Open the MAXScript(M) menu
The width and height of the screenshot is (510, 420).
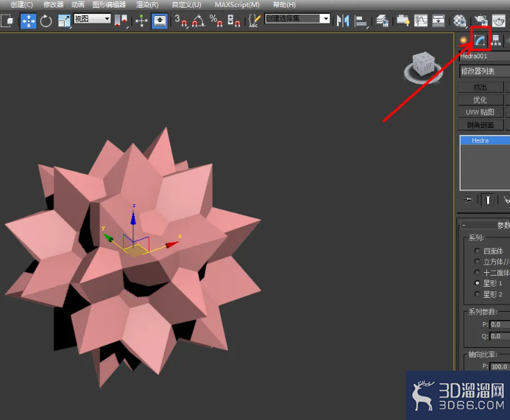pyautogui.click(x=237, y=5)
